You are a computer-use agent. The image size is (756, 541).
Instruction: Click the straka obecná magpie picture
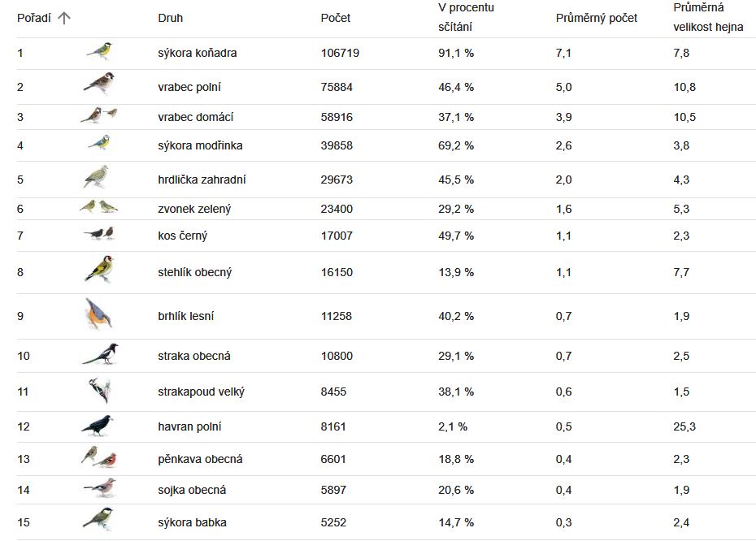coord(100,354)
